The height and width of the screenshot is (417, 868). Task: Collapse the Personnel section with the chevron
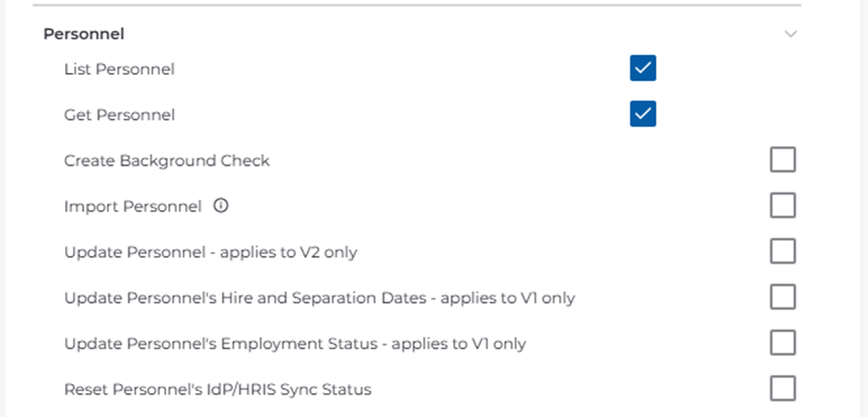click(790, 35)
